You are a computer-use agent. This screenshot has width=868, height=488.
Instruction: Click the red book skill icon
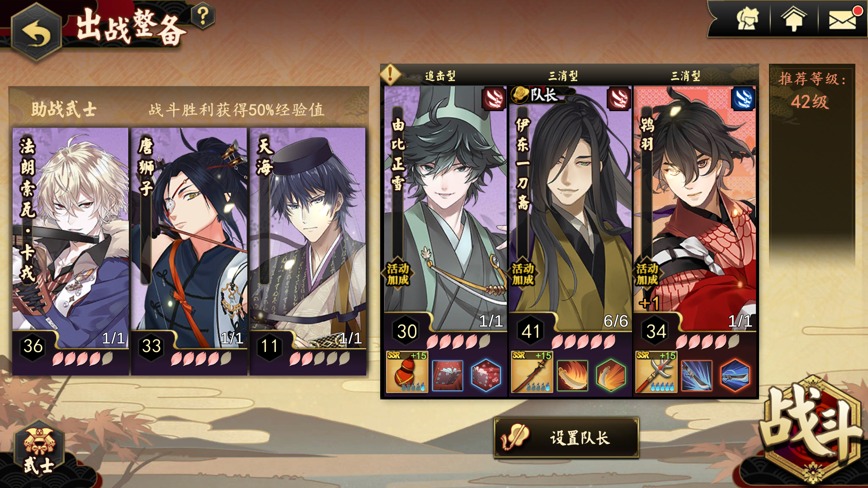coord(448,375)
